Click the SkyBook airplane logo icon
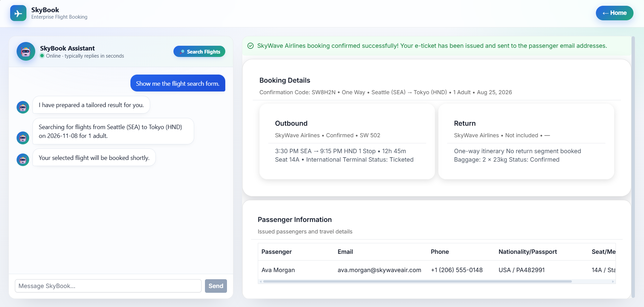 pos(18,13)
